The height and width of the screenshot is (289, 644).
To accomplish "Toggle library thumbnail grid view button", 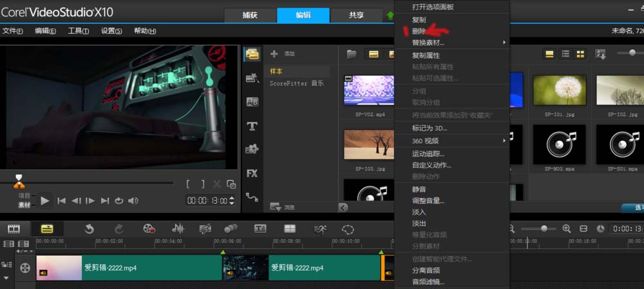I will coord(580,54).
